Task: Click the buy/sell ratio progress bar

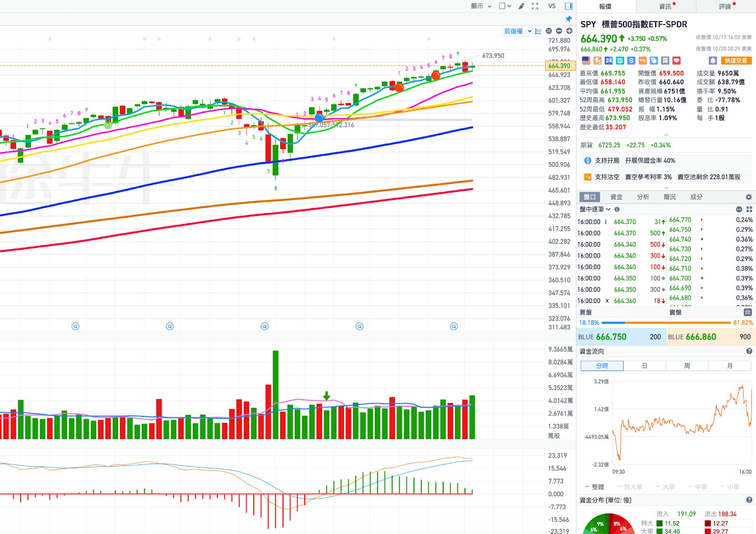Action: click(x=666, y=323)
